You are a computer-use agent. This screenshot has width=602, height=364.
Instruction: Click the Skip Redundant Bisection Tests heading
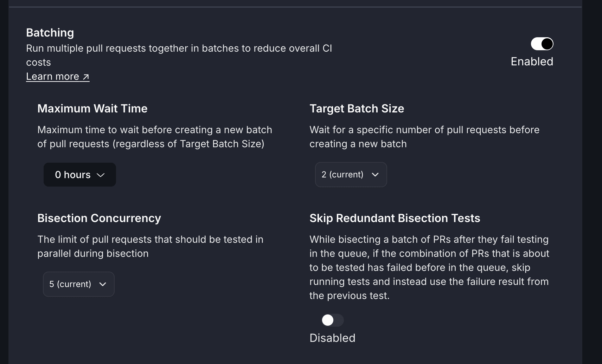[395, 218]
